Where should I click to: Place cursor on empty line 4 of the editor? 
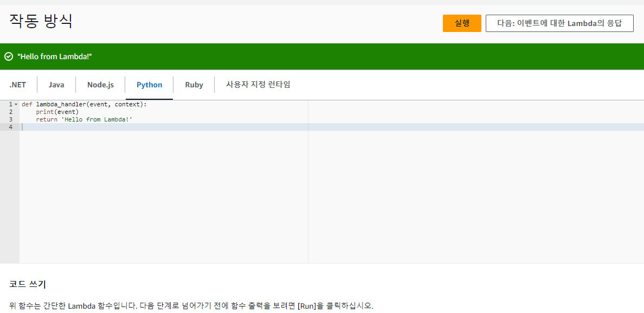point(163,127)
